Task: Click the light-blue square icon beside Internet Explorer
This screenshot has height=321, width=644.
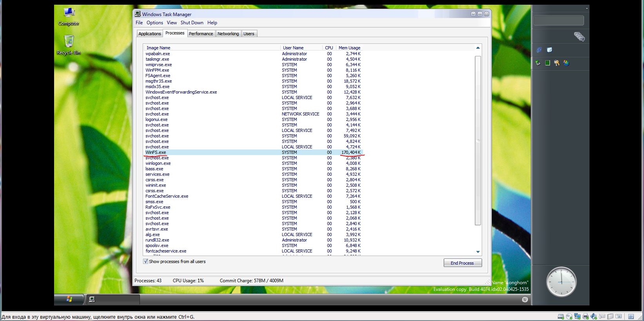Action: pos(550,50)
